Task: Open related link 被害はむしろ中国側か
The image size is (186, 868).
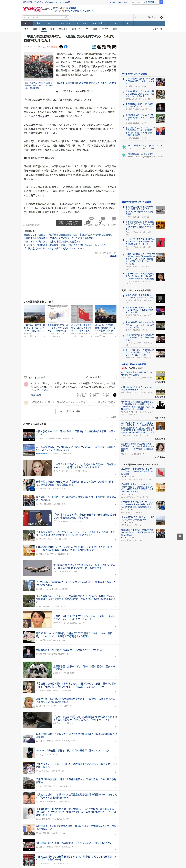Action: click(x=68, y=235)
